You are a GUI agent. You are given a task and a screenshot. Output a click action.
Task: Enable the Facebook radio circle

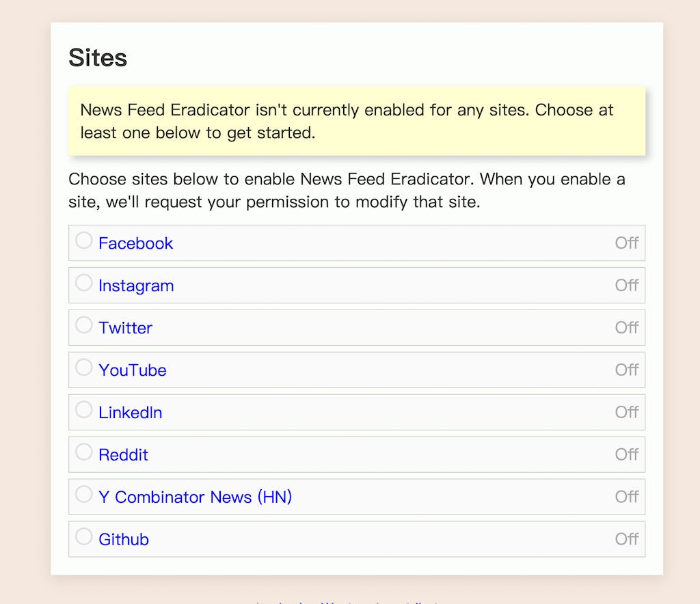point(83,241)
